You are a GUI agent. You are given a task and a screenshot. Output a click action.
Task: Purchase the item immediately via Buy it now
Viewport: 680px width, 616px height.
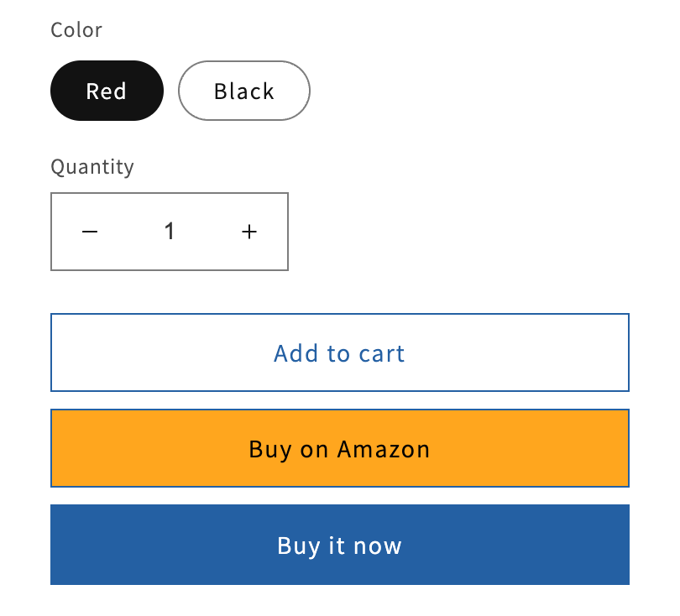pos(339,545)
